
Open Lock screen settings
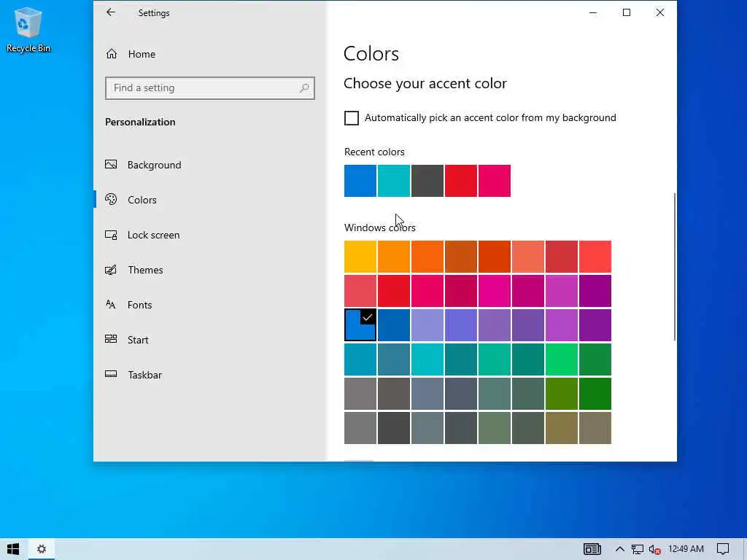pos(209,235)
